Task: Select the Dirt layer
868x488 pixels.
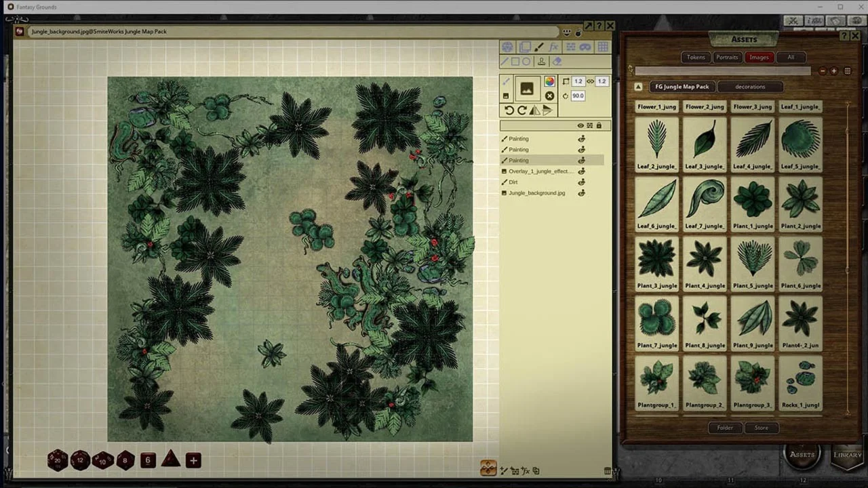Action: pyautogui.click(x=552, y=182)
